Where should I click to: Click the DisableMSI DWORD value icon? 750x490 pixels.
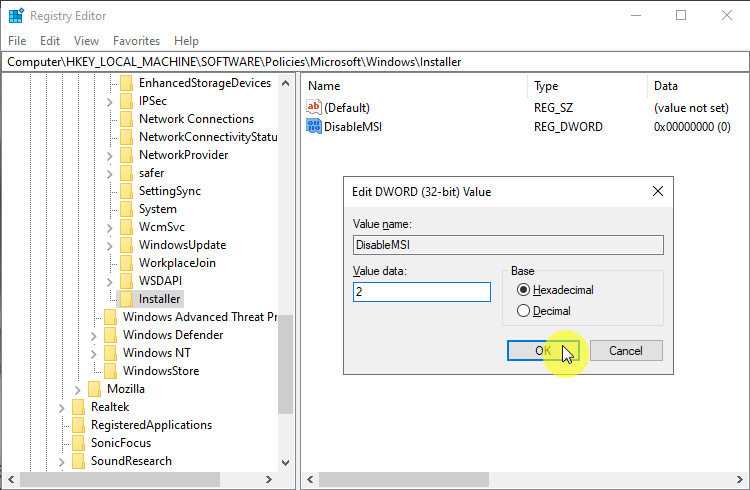[x=314, y=127]
